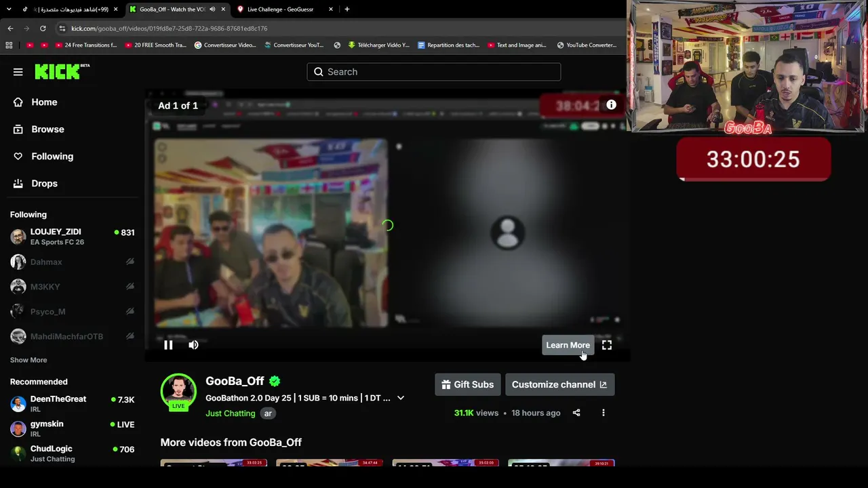Click the Kick logo
This screenshot has height=488, width=868.
pos(62,71)
